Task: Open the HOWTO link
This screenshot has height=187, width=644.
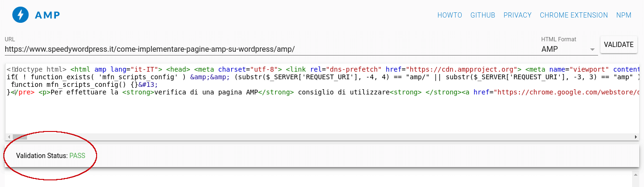Action: pyautogui.click(x=449, y=15)
